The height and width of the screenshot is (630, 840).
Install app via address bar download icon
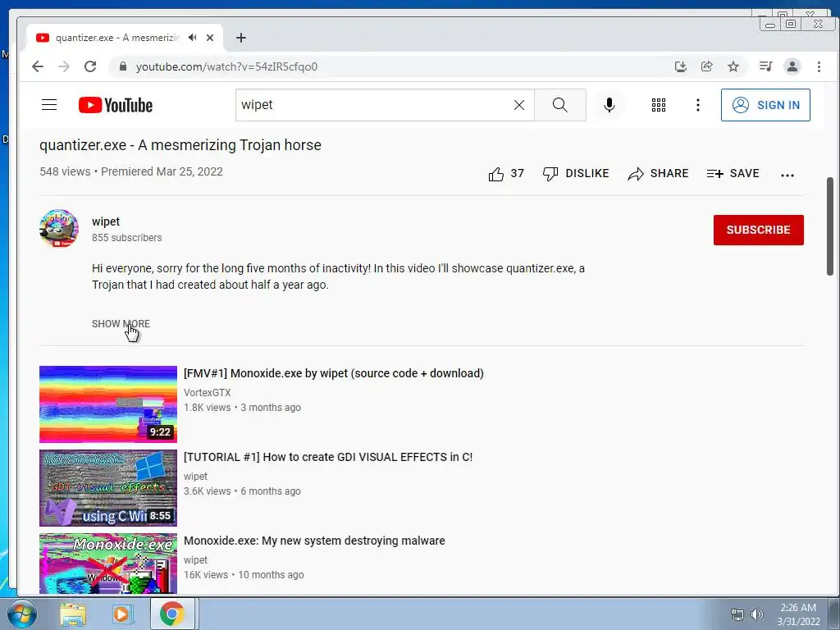[x=680, y=66]
